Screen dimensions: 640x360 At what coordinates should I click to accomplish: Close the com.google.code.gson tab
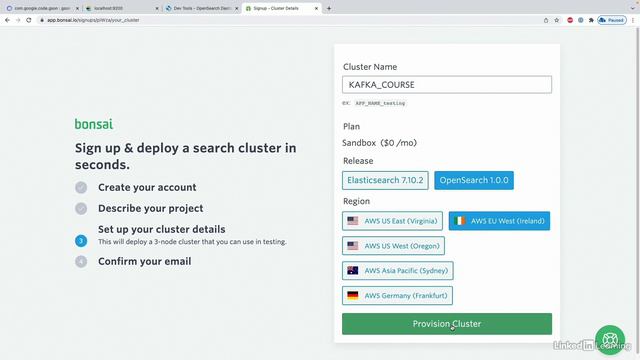click(78, 8)
